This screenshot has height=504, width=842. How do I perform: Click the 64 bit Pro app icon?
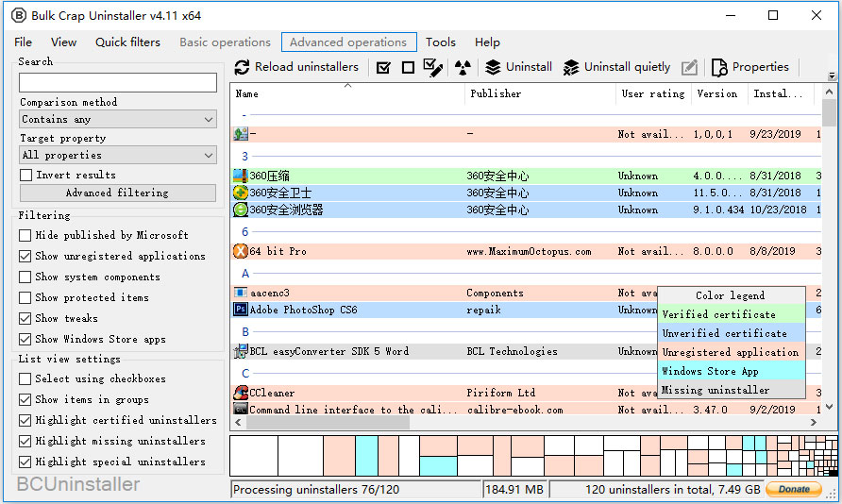[x=240, y=251]
